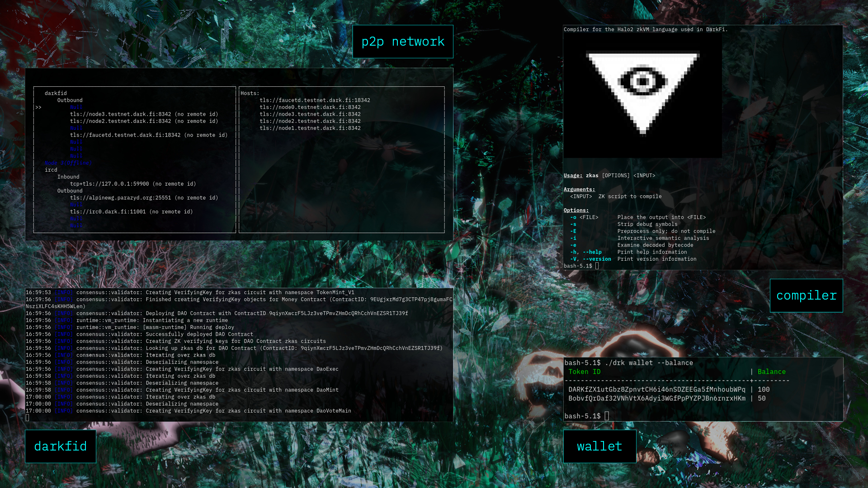Click the wallet label box
This screenshot has width=868, height=488.
click(x=599, y=446)
